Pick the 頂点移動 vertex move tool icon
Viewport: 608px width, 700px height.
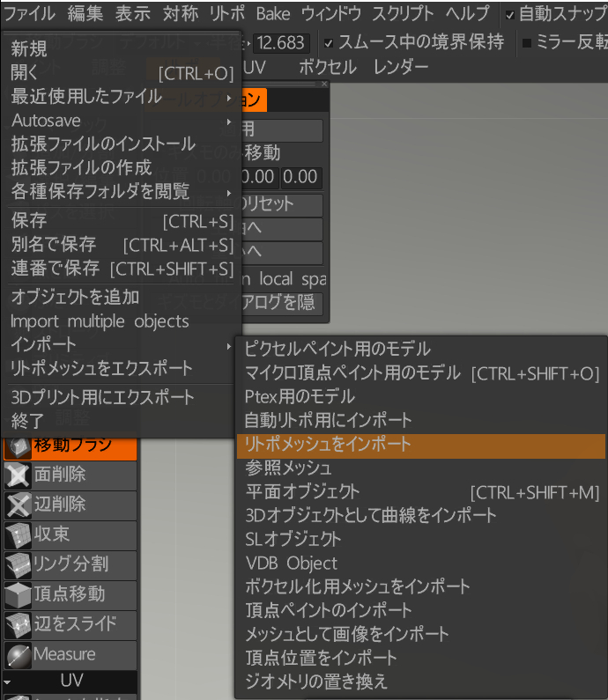tap(18, 595)
